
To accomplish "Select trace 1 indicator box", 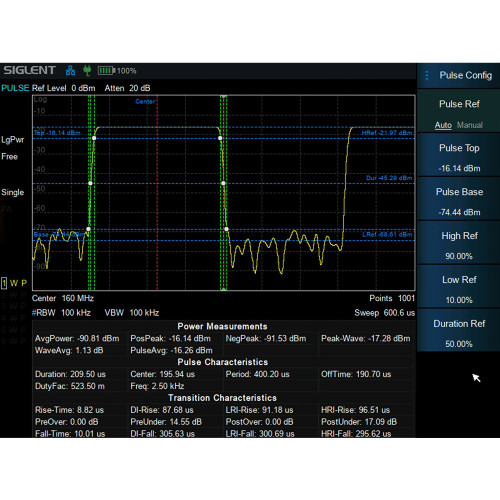I will 4,283.
